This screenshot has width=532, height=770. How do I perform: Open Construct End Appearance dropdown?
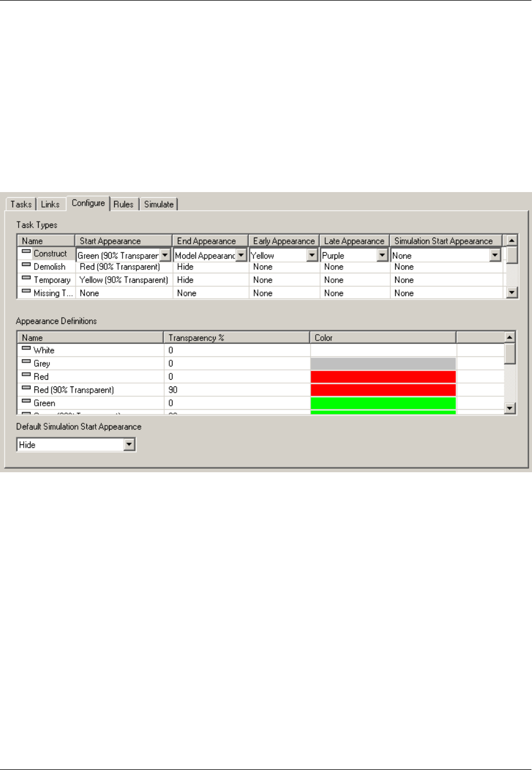click(241, 256)
